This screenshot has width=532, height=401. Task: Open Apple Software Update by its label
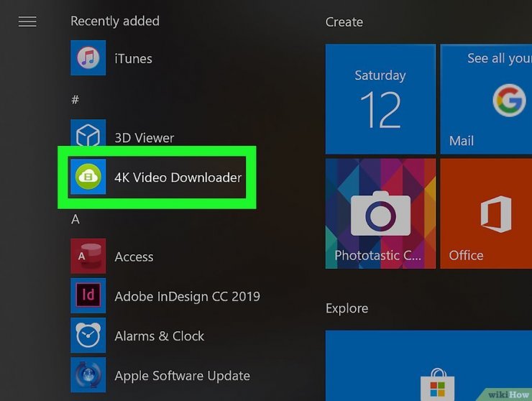[182, 376]
